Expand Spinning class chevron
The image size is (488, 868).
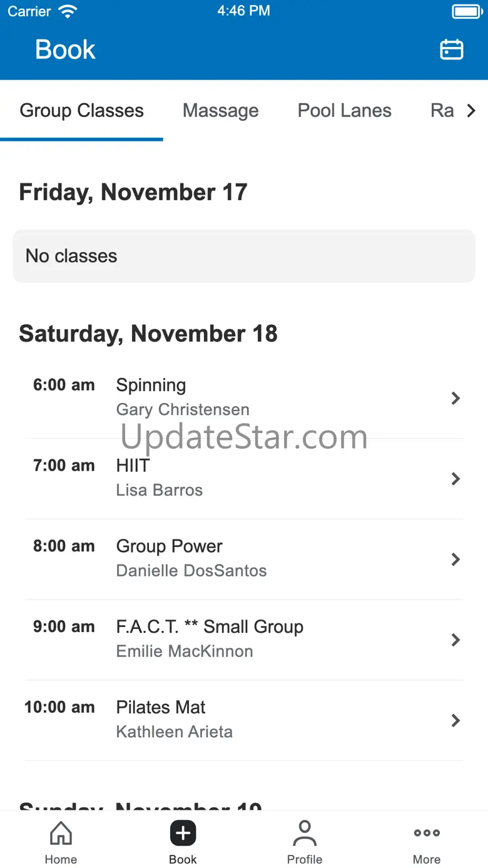[455, 398]
